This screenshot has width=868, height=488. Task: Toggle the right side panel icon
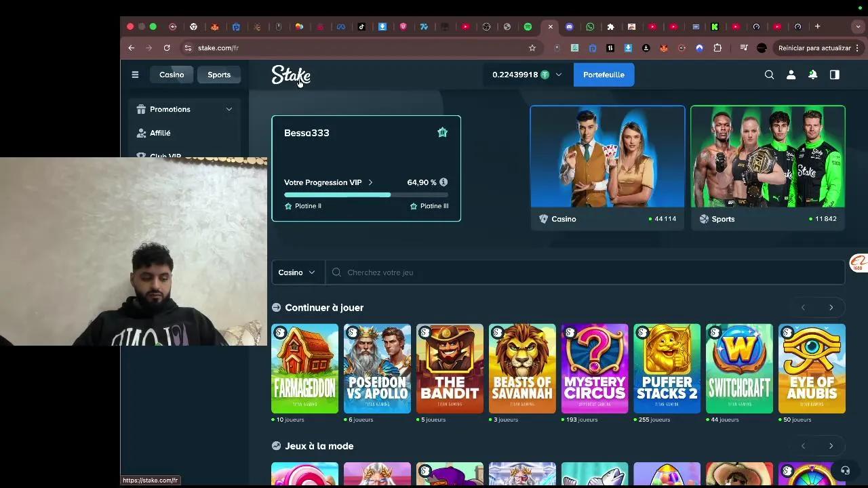[x=835, y=75]
